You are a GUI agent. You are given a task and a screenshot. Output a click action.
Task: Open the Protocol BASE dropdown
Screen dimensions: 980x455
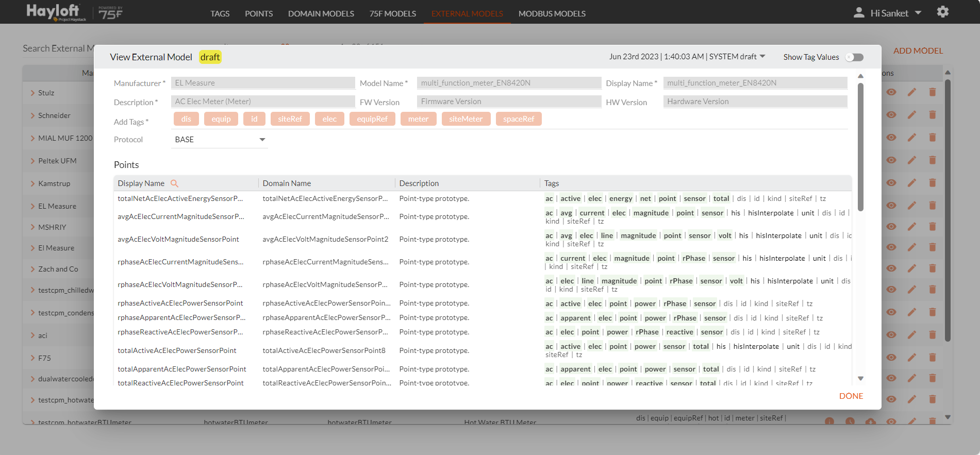[x=220, y=140]
